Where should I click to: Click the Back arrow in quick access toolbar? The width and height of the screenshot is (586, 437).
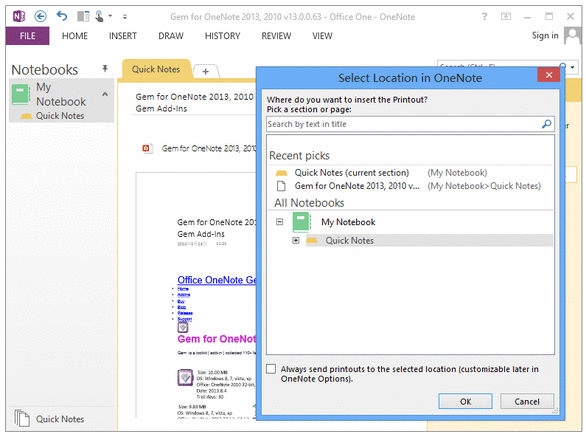[40, 16]
